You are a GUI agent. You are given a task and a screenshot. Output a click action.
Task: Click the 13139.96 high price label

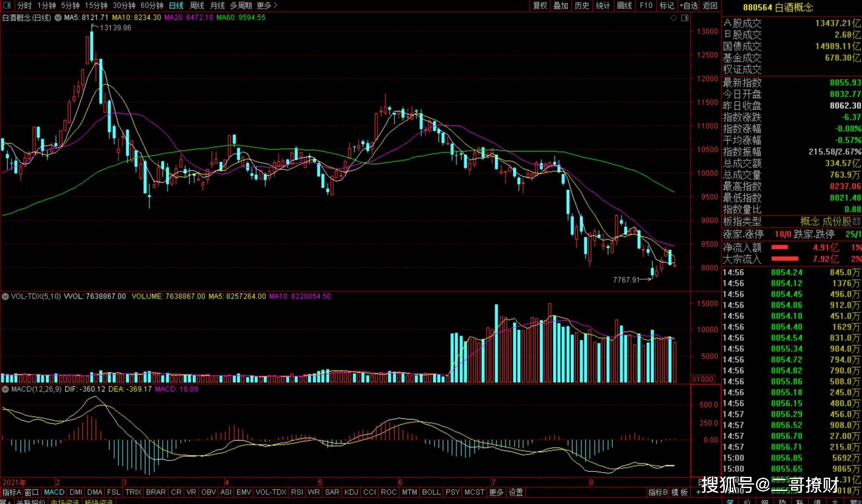tap(115, 28)
